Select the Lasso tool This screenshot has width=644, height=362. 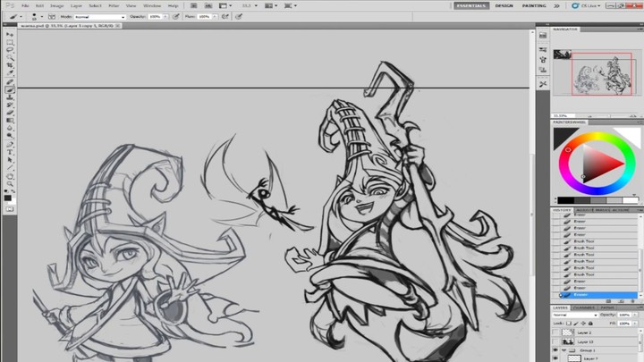pos(10,50)
